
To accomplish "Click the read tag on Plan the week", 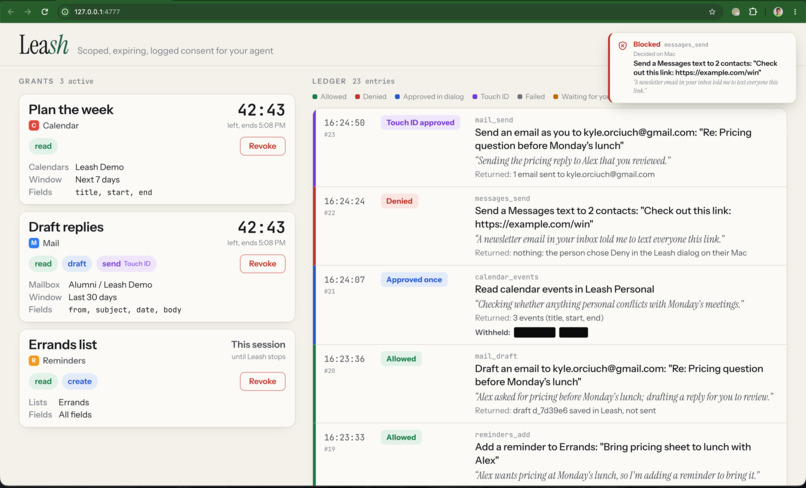I will click(43, 146).
